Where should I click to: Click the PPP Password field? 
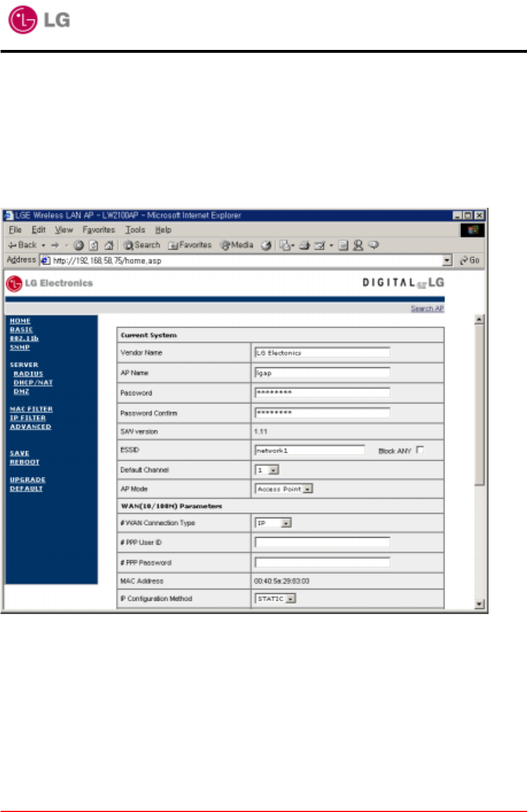[322, 562]
